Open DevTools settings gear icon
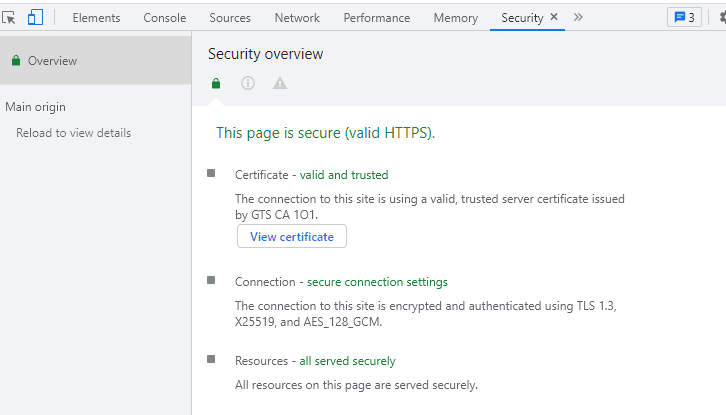 click(722, 18)
